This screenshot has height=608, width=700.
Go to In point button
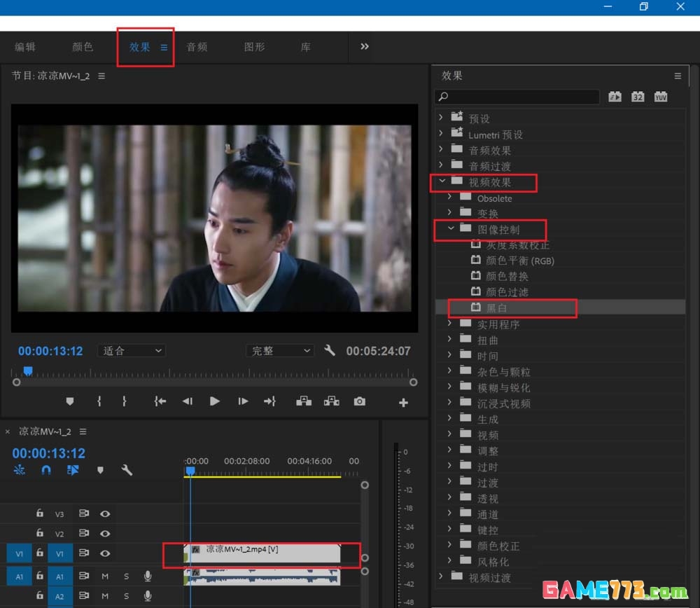(x=160, y=401)
